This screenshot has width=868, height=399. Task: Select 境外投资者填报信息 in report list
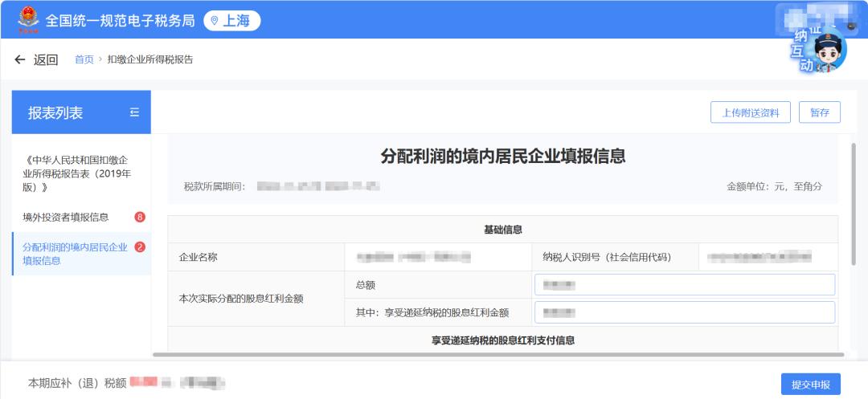pos(66,217)
